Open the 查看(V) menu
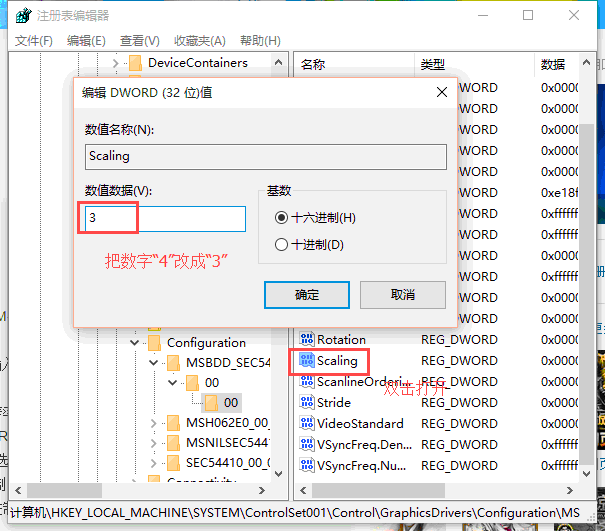The image size is (605, 531). point(139,41)
